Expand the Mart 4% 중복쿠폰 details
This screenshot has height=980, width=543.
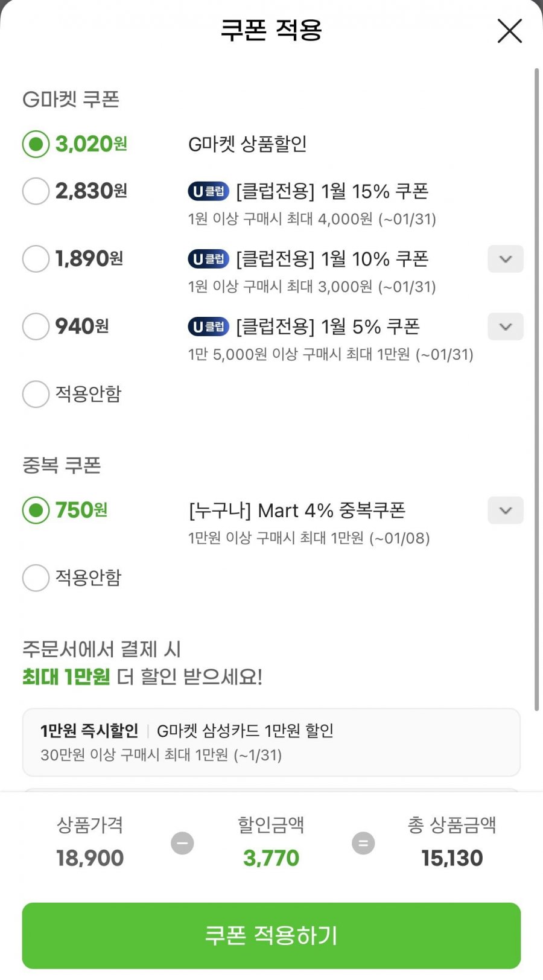pos(505,511)
